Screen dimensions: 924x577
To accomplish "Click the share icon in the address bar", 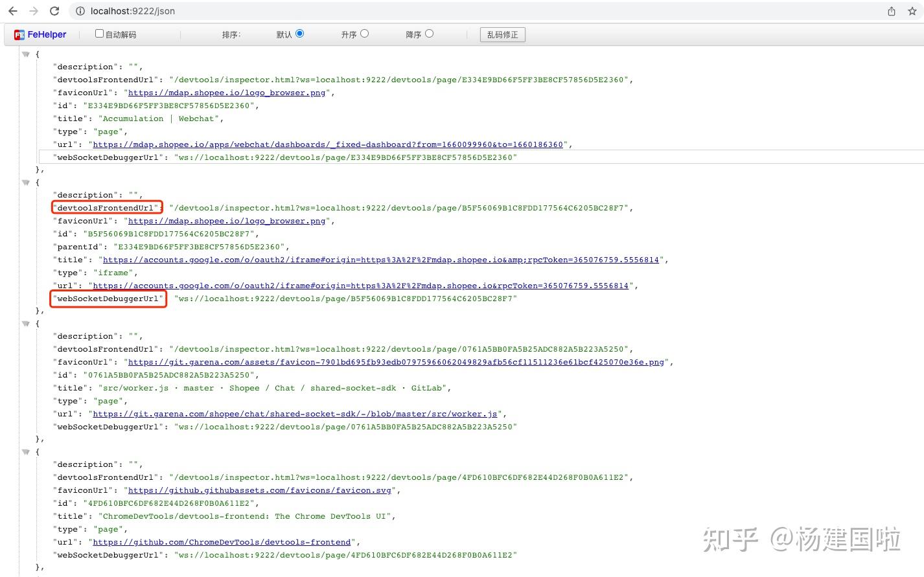I will [x=892, y=11].
